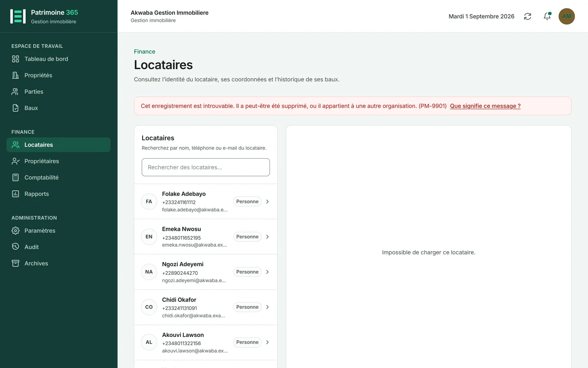Click the Archives box icon

tap(16, 263)
